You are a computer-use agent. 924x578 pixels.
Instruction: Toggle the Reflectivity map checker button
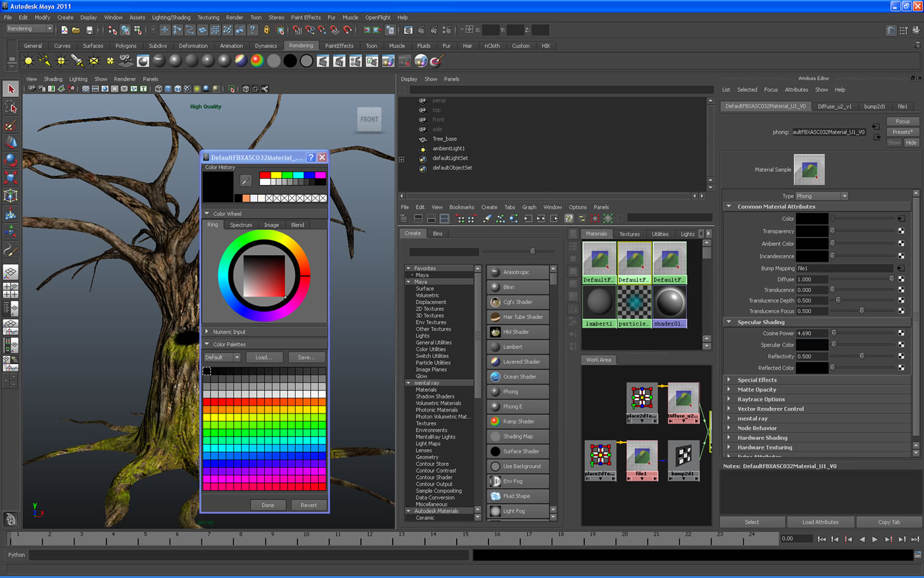coord(901,356)
